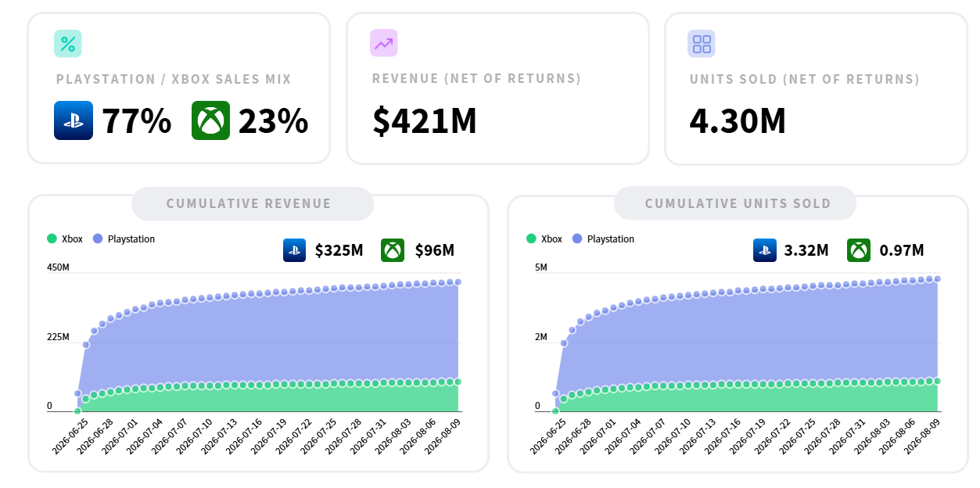980x488 pixels.
Task: Click the PlayStation icon next to $325M
Action: (x=295, y=250)
